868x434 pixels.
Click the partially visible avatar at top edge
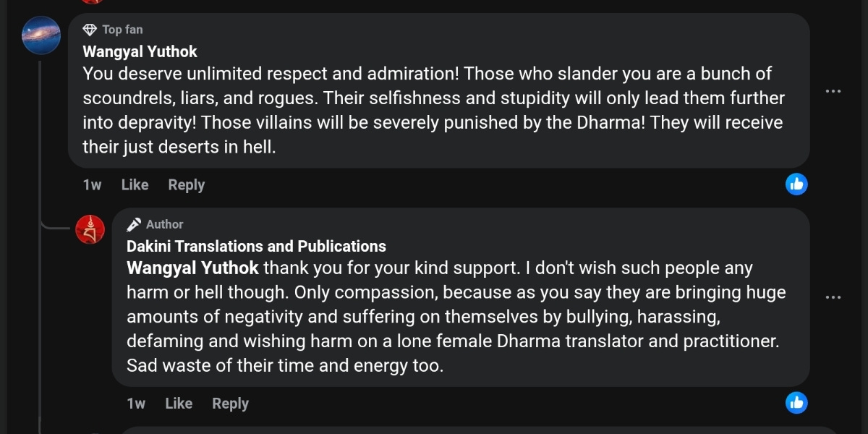coord(93,3)
